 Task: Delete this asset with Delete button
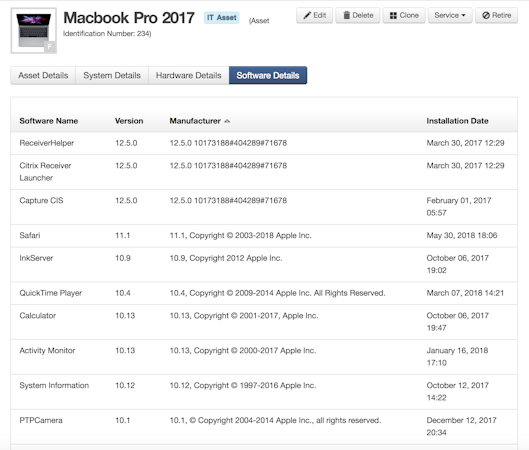click(358, 16)
